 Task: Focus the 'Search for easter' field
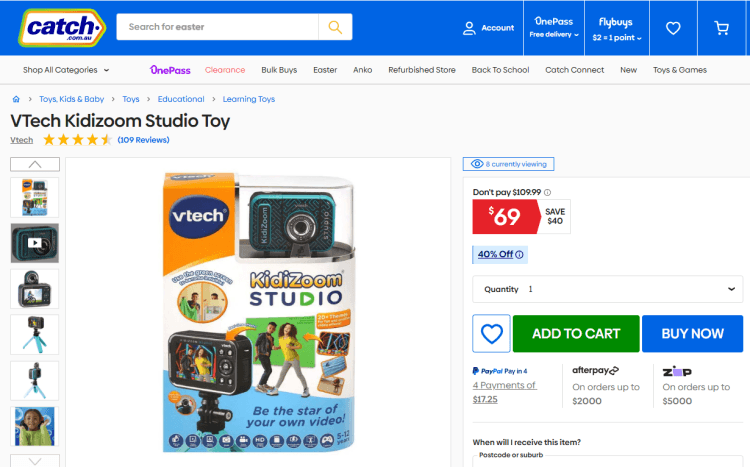[218, 27]
